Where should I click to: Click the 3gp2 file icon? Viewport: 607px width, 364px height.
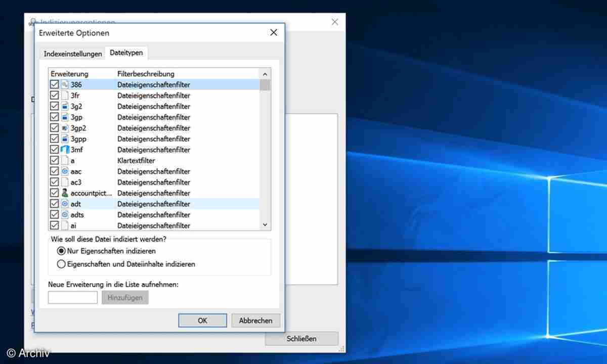coord(65,128)
